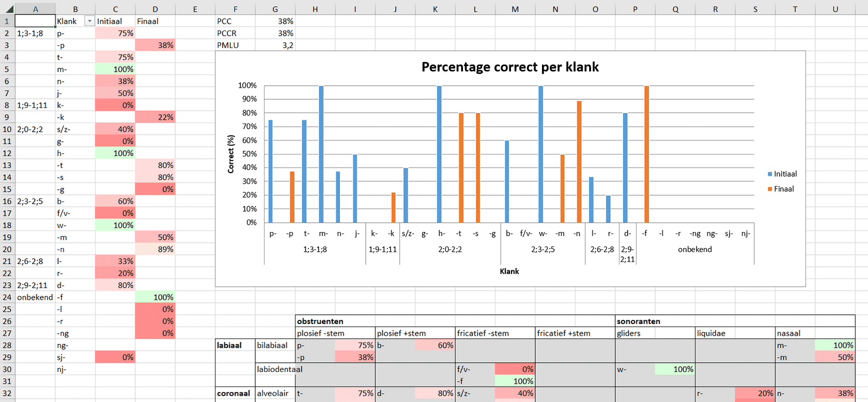Screen dimensions: 868x402
Task: Select row header 24
Action: pos(7,297)
